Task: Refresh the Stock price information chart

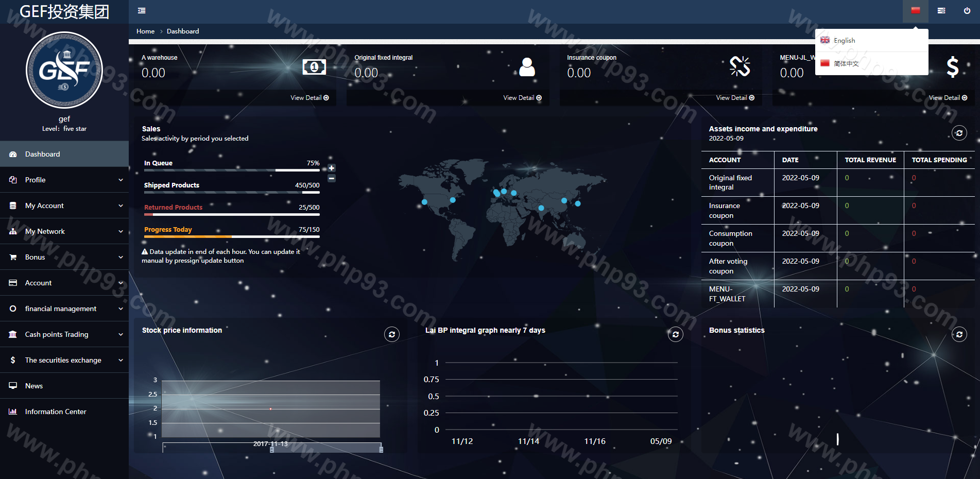Action: (x=391, y=335)
